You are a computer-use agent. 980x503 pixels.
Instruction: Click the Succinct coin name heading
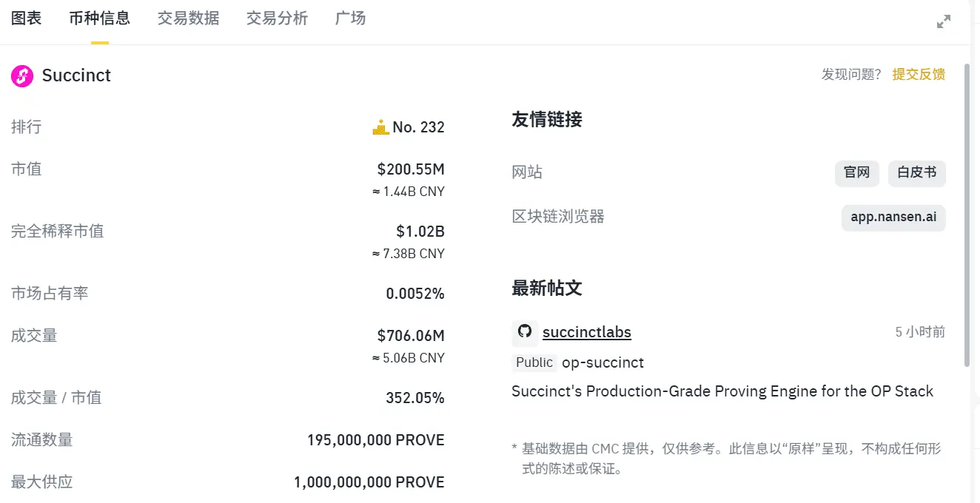[x=76, y=75]
